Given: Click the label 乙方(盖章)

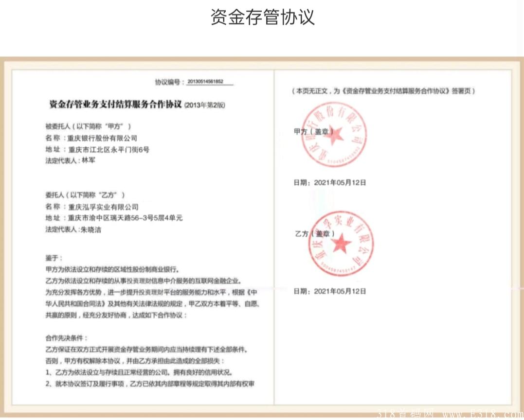Looking at the screenshot, I should (x=315, y=233).
